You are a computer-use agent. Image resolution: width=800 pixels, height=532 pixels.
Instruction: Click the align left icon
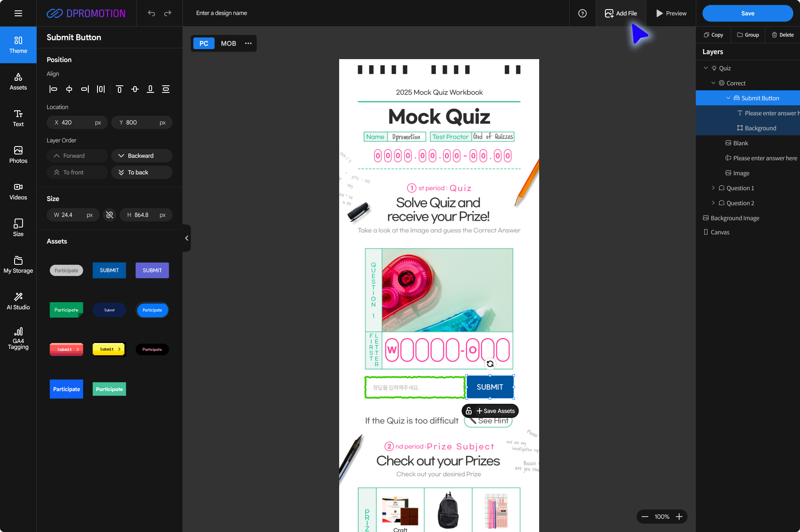(x=53, y=89)
